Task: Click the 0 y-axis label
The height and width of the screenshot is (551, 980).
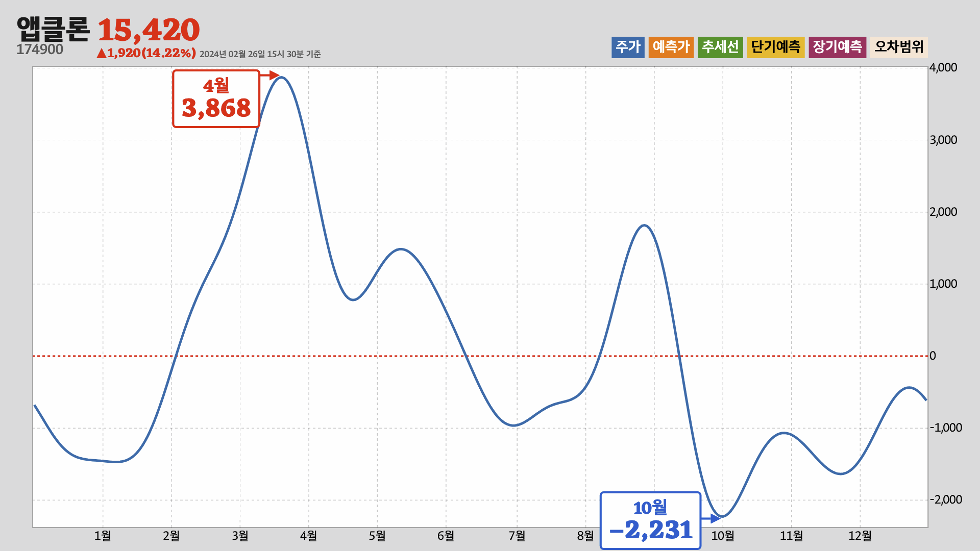Action: 933,356
